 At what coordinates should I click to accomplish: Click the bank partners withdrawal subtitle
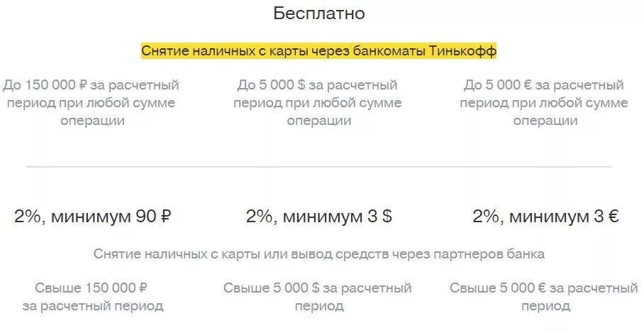[318, 253]
